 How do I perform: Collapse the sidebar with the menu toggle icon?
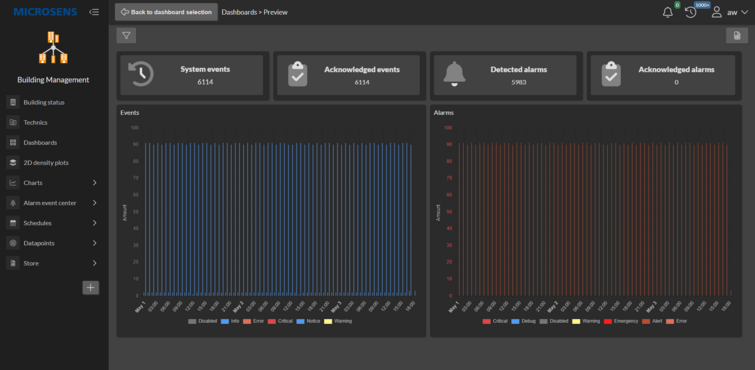[94, 12]
